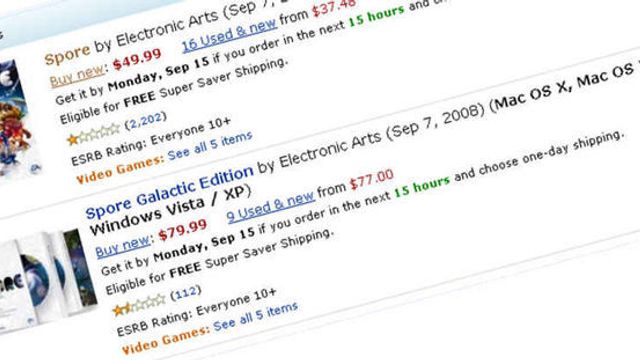This screenshot has height=360, width=640.
Task: Open the Spore product title link
Action: 67,55
